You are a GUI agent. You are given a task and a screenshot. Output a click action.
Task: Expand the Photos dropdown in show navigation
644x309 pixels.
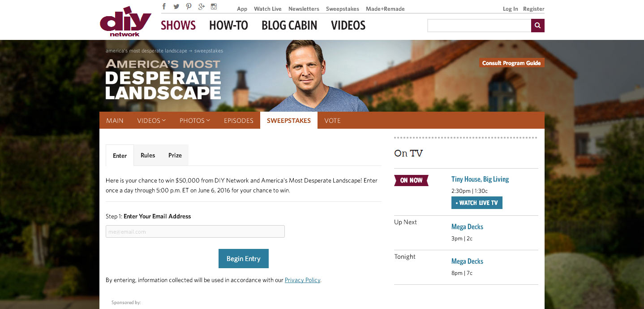coord(195,121)
